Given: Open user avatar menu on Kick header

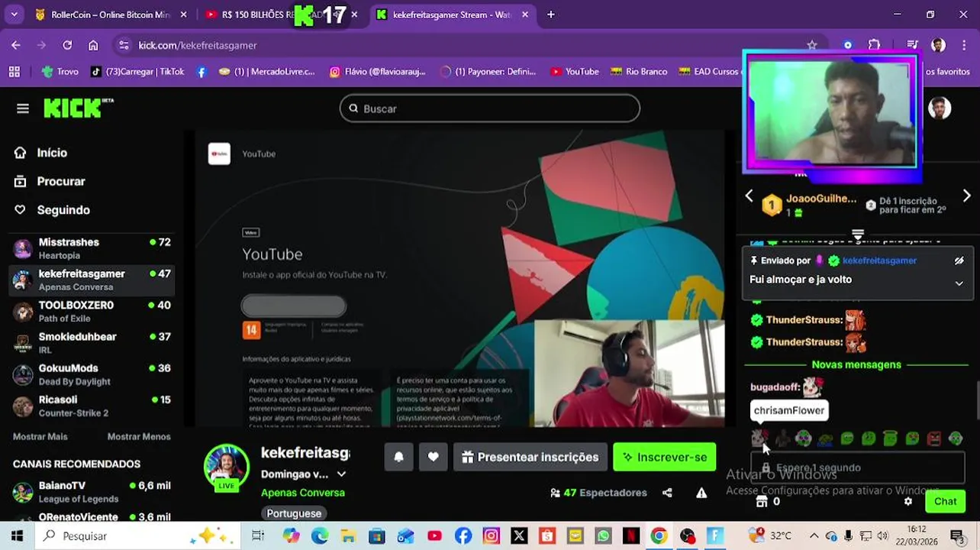Looking at the screenshot, I should click(x=940, y=108).
